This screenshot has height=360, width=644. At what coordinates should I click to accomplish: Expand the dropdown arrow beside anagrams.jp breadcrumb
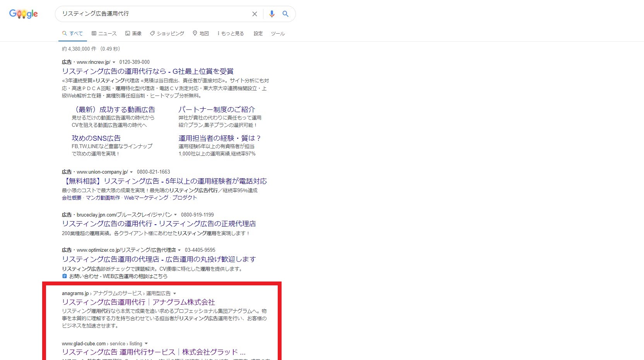[x=175, y=293]
